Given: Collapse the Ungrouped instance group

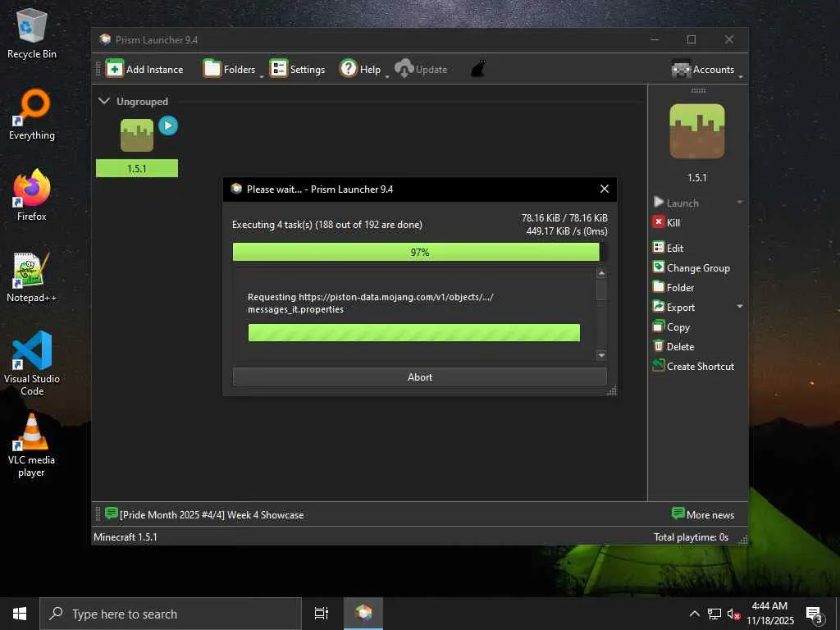Looking at the screenshot, I should [104, 101].
